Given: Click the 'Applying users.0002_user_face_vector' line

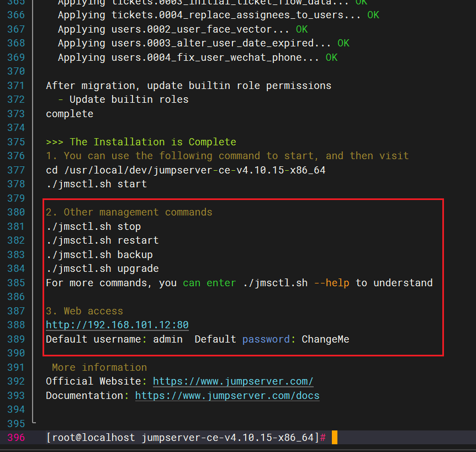Looking at the screenshot, I should [183, 29].
